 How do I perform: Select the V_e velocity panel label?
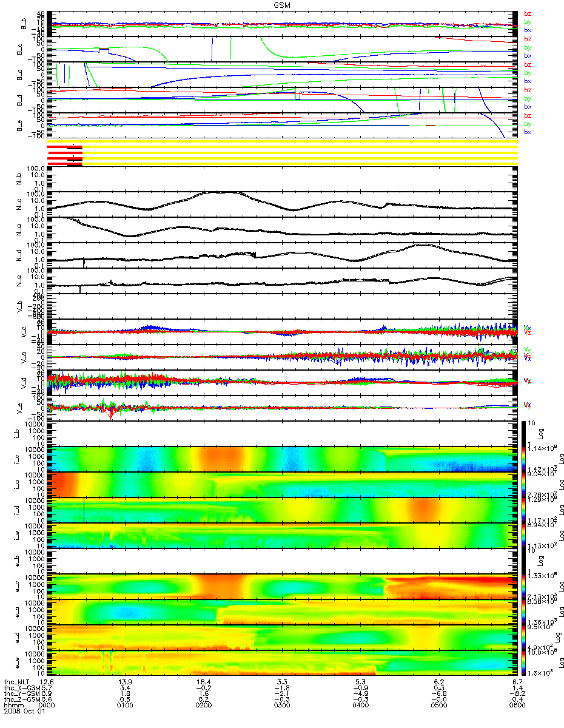tap(20, 408)
